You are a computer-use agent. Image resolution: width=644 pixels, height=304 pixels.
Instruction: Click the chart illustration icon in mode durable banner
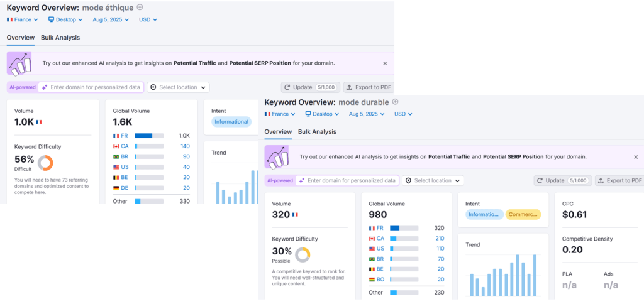(277, 157)
